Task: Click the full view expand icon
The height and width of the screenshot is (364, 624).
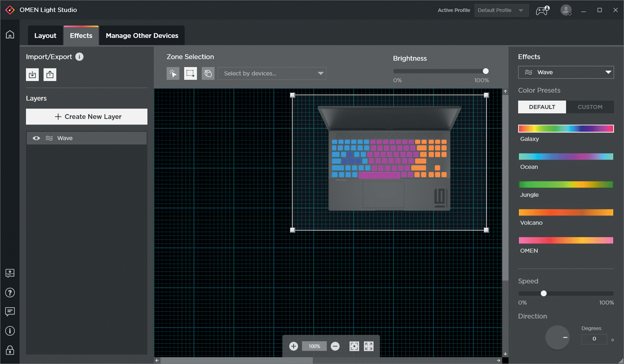Action: (x=369, y=346)
